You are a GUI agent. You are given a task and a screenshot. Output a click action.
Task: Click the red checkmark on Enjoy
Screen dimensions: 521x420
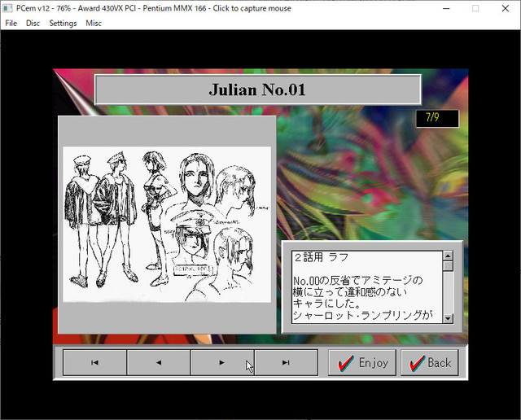click(345, 363)
